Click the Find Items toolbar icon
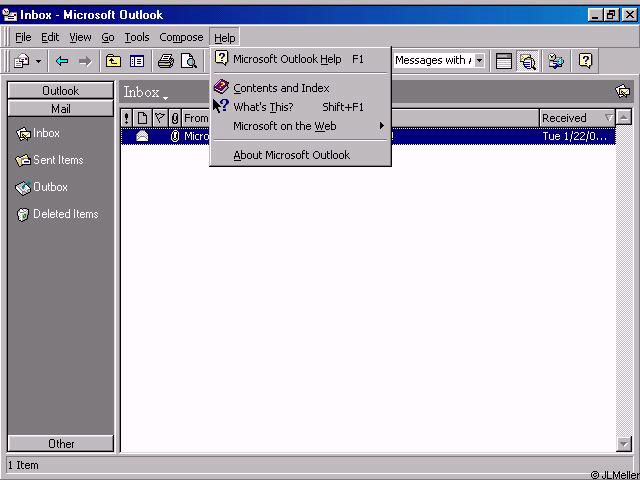 556,61
